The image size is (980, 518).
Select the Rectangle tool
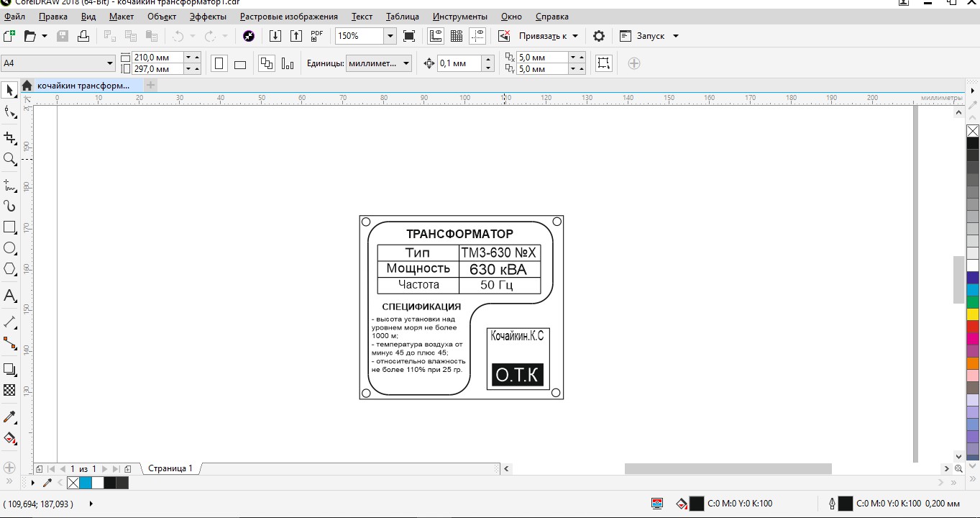click(10, 227)
